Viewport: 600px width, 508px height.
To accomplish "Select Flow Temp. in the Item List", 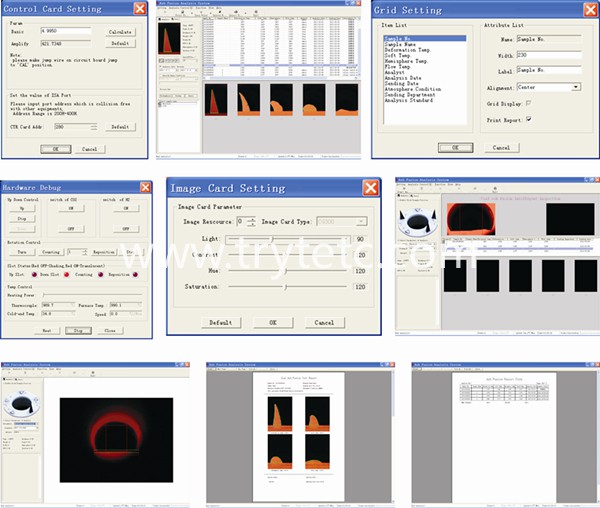I will pyautogui.click(x=398, y=67).
